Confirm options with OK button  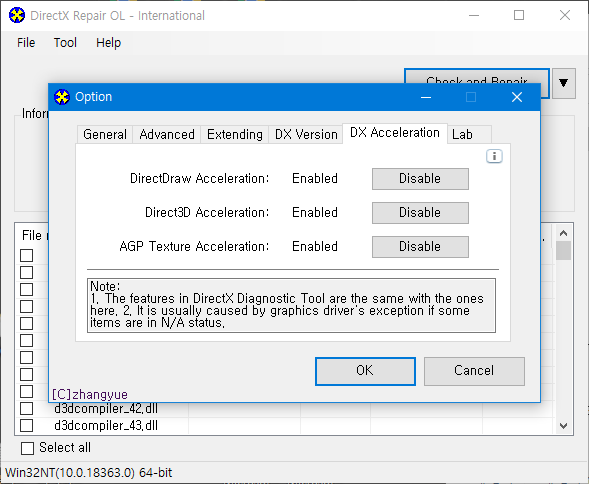click(365, 371)
